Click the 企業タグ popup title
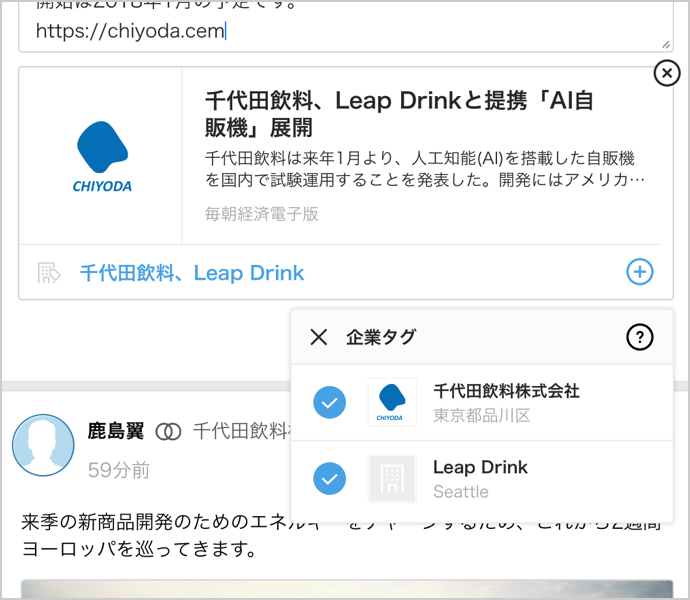The image size is (690, 600). click(381, 337)
